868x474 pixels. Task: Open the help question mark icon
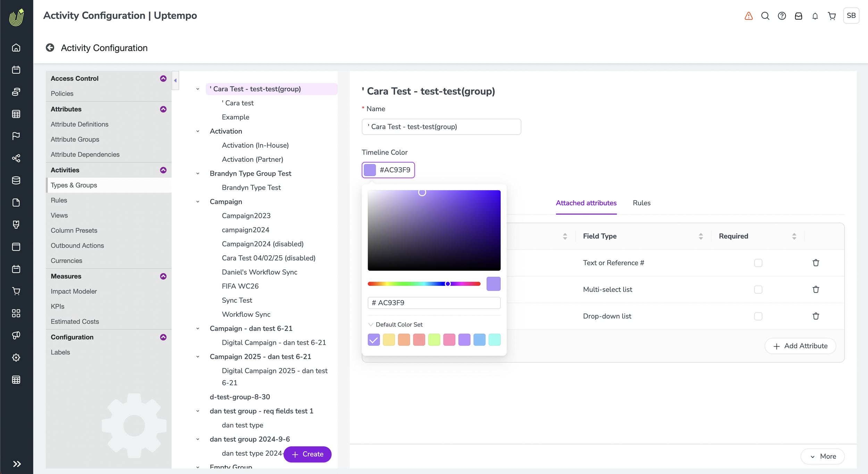(782, 16)
